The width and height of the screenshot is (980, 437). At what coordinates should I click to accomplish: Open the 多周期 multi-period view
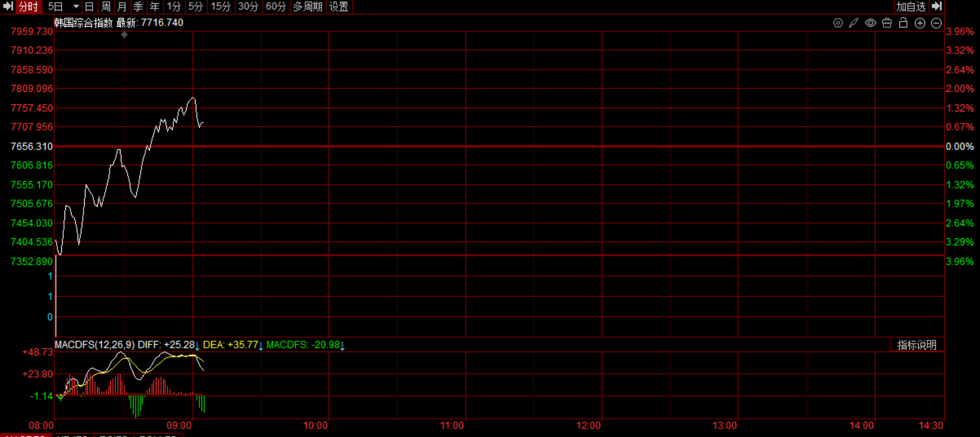pos(307,7)
